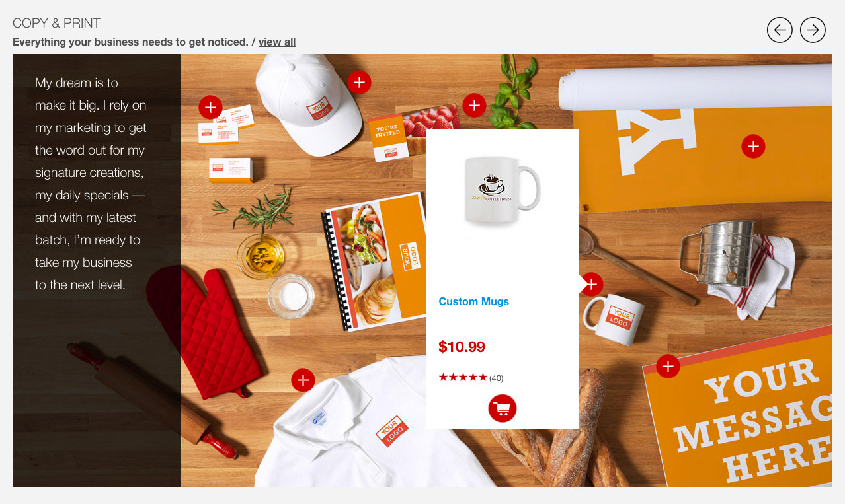845x504 pixels.
Task: View the five-star rating for Custom Mugs
Action: tap(463, 377)
